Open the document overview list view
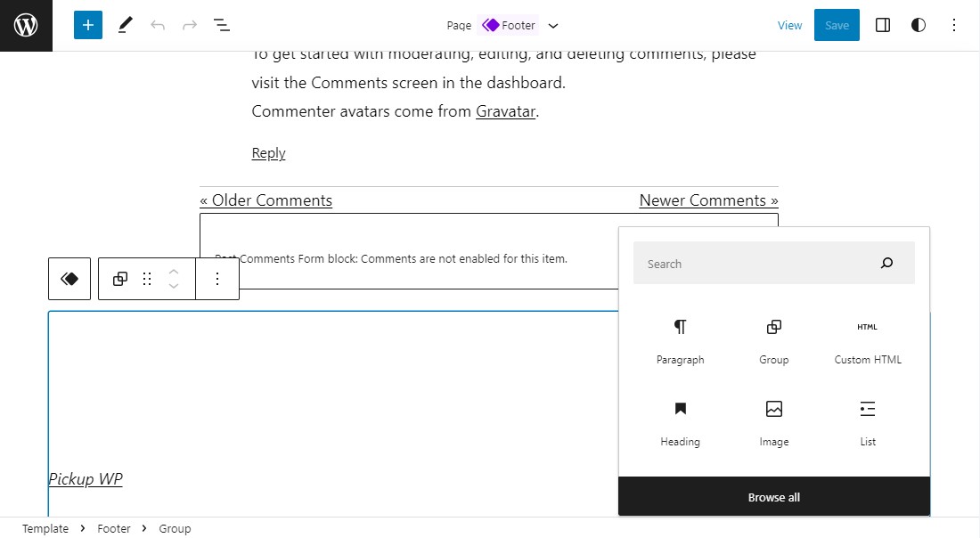Image resolution: width=980 pixels, height=538 pixels. 221,25
